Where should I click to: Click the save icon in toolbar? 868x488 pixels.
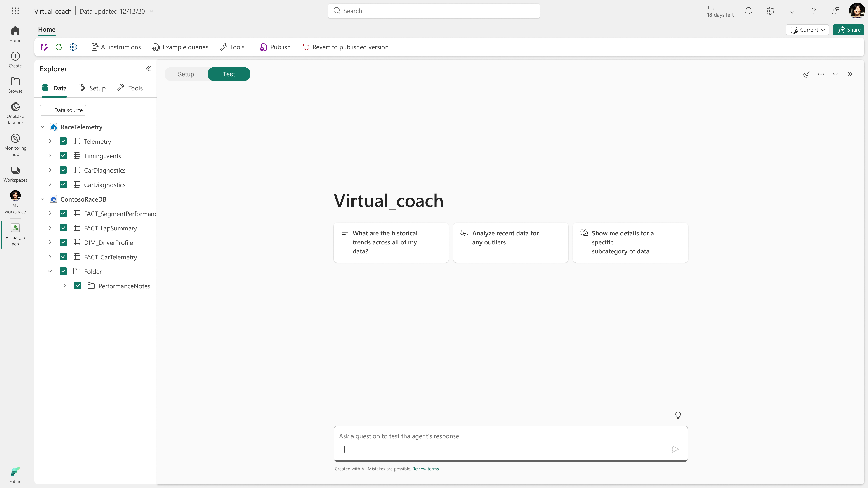(x=44, y=47)
